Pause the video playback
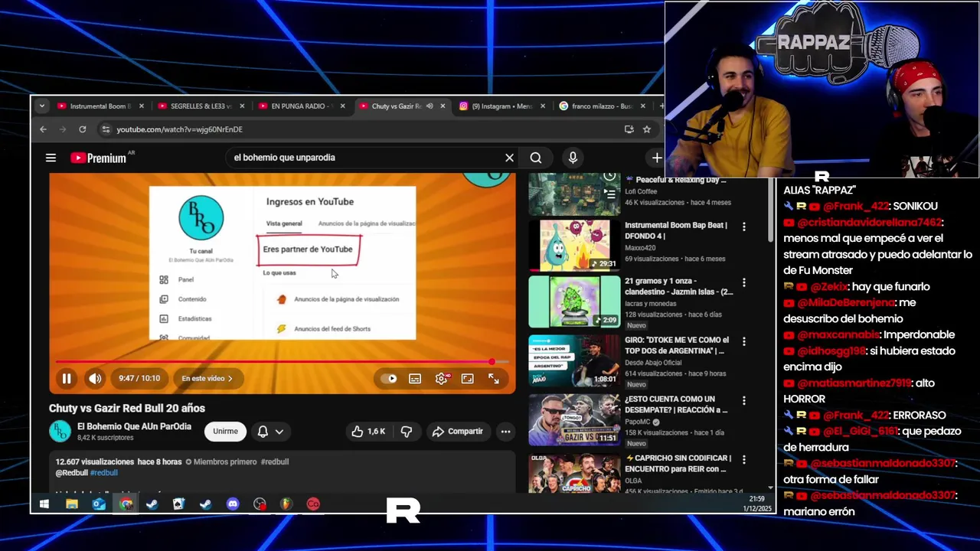Image resolution: width=980 pixels, height=551 pixels. tap(67, 378)
